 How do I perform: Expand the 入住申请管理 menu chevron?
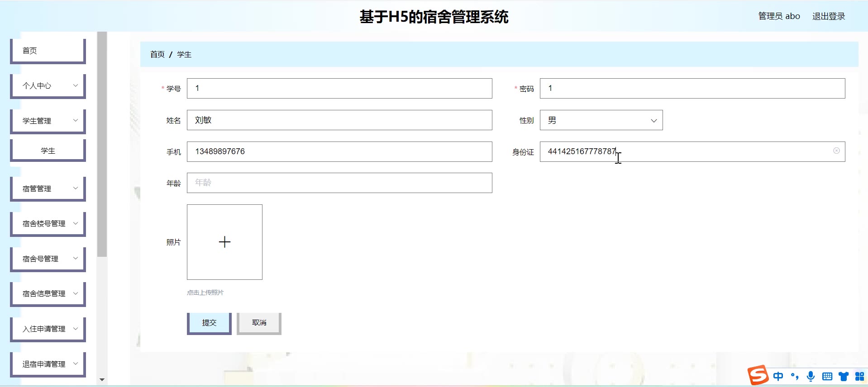point(76,329)
